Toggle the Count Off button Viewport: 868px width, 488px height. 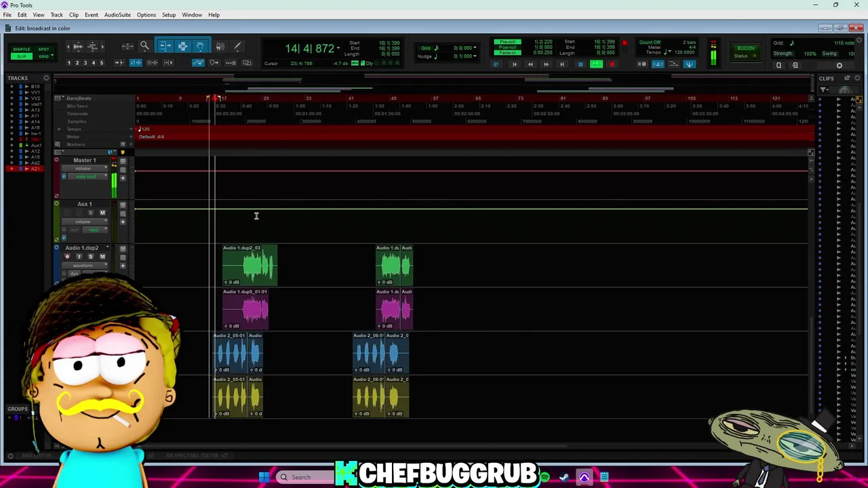point(649,42)
